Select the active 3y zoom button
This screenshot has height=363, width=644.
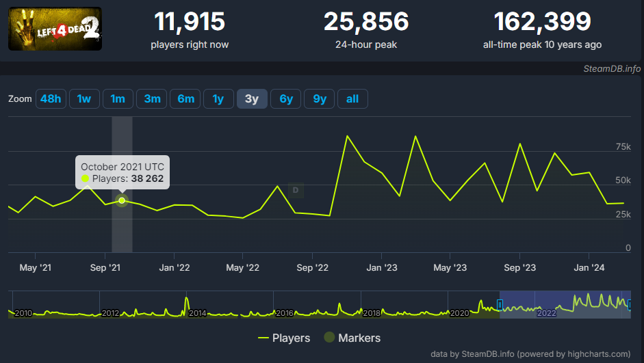252,99
